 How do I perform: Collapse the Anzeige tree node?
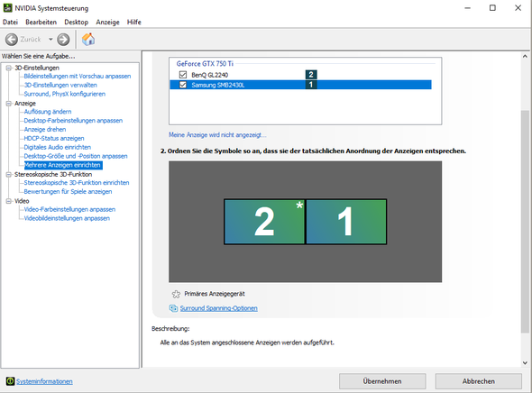(8, 104)
